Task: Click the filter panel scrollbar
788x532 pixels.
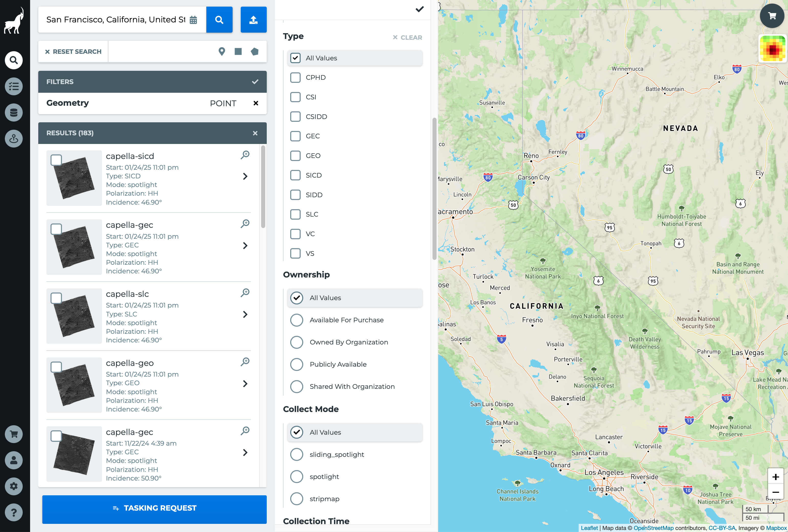Action: (x=434, y=189)
